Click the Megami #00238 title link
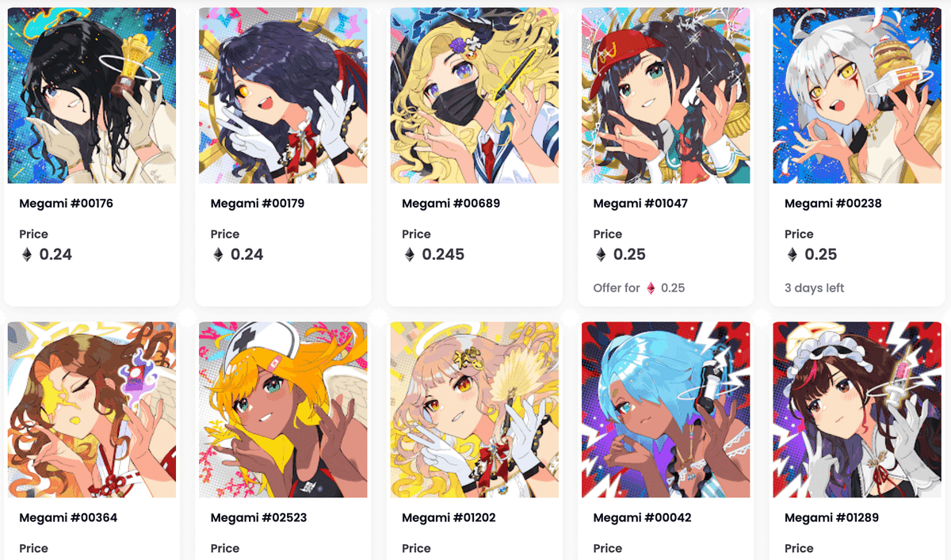The image size is (951, 560). (x=833, y=204)
